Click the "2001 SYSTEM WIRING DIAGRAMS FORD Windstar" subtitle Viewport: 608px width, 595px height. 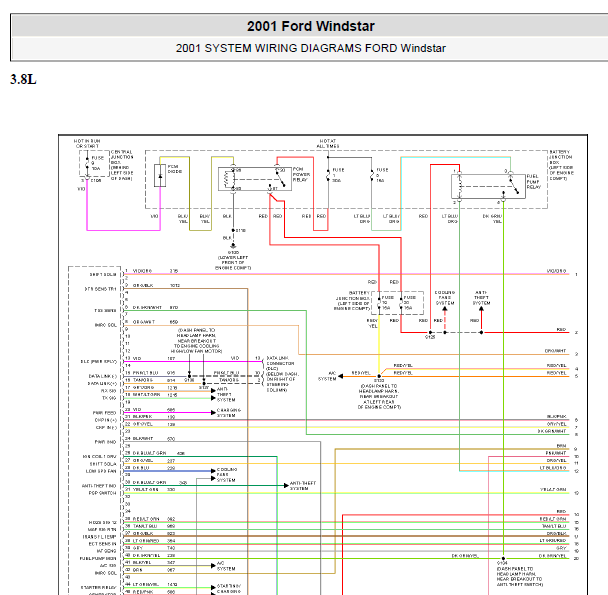coord(311,48)
